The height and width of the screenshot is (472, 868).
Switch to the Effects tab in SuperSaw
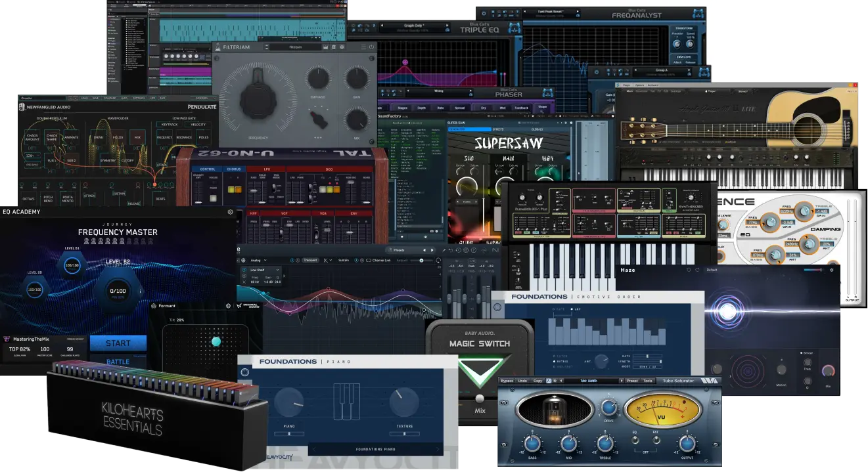(497, 129)
